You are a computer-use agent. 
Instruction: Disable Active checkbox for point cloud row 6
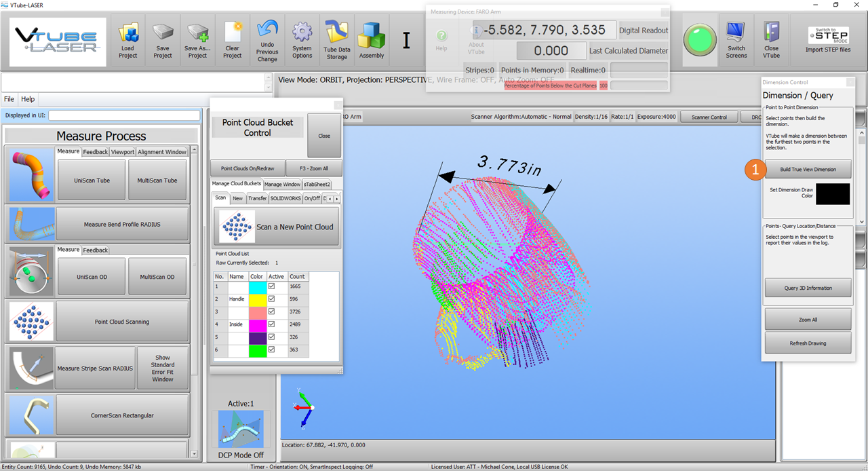(x=271, y=350)
